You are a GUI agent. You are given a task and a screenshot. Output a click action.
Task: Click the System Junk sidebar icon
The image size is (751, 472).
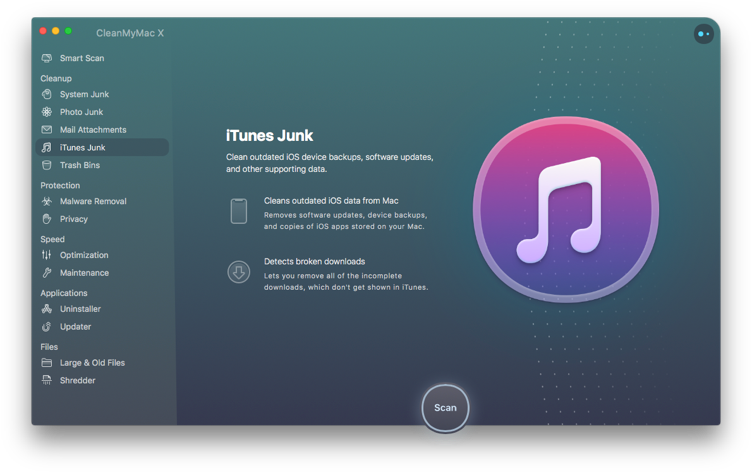coord(46,94)
